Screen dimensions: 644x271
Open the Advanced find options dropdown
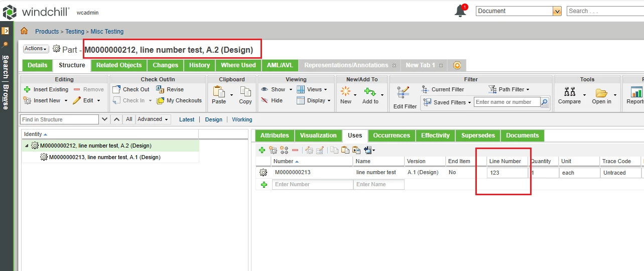click(x=154, y=119)
